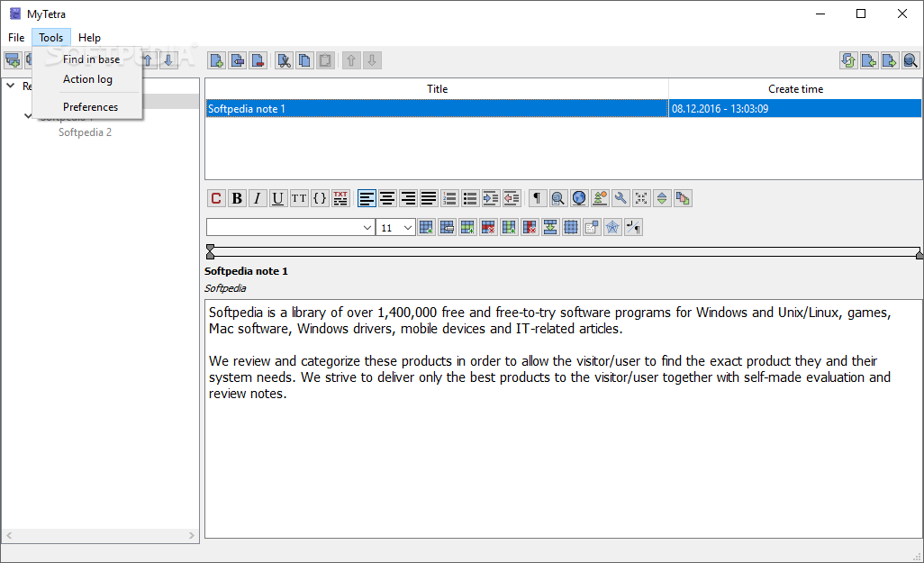924x563 pixels.
Task: Collapse the root tree branch
Action: pos(11,86)
